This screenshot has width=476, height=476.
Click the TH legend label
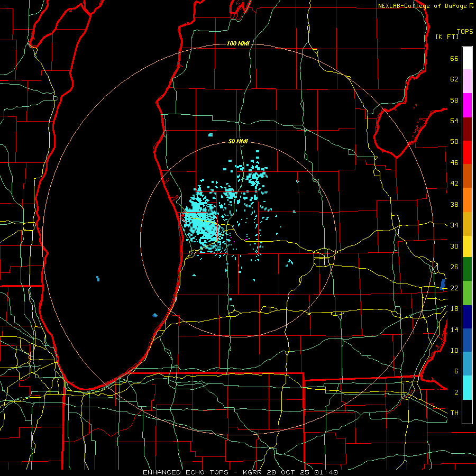454,413
